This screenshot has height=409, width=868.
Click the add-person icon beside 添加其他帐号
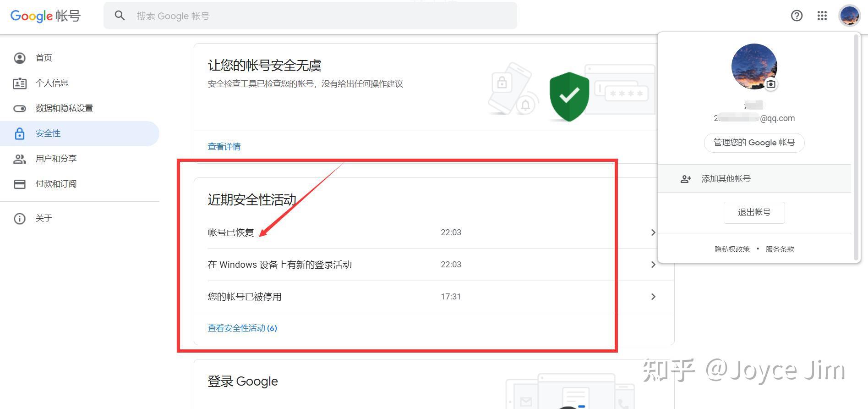click(686, 179)
